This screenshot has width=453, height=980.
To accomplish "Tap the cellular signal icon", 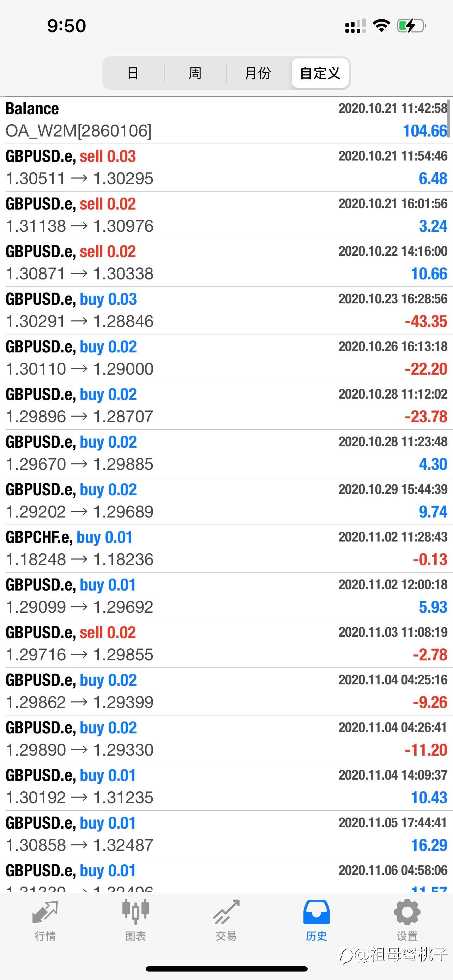I will pos(355,26).
